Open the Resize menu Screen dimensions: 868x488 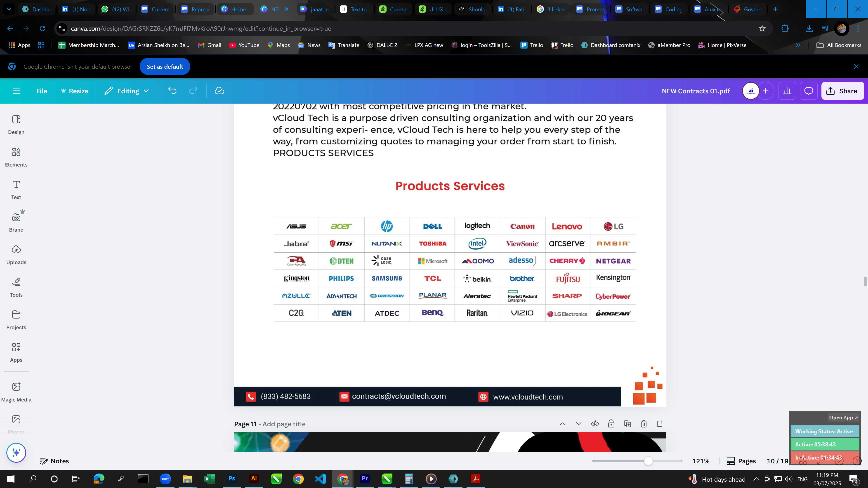[74, 91]
